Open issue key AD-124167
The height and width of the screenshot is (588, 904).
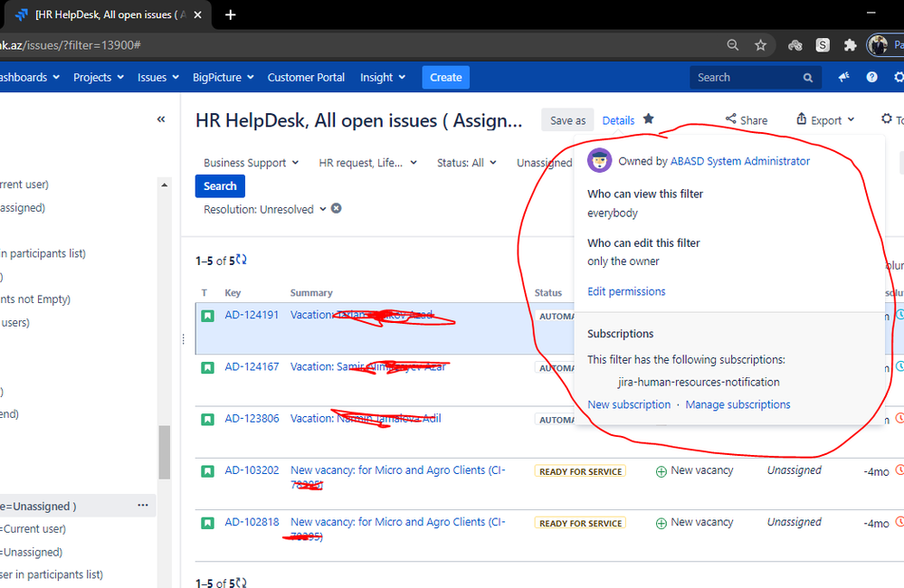(252, 366)
